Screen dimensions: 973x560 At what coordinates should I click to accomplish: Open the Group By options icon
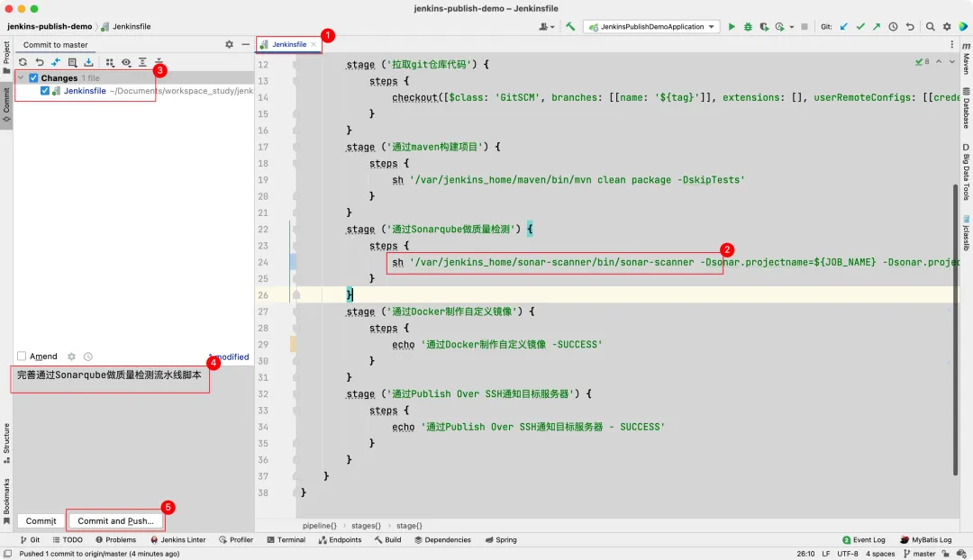coord(110,62)
